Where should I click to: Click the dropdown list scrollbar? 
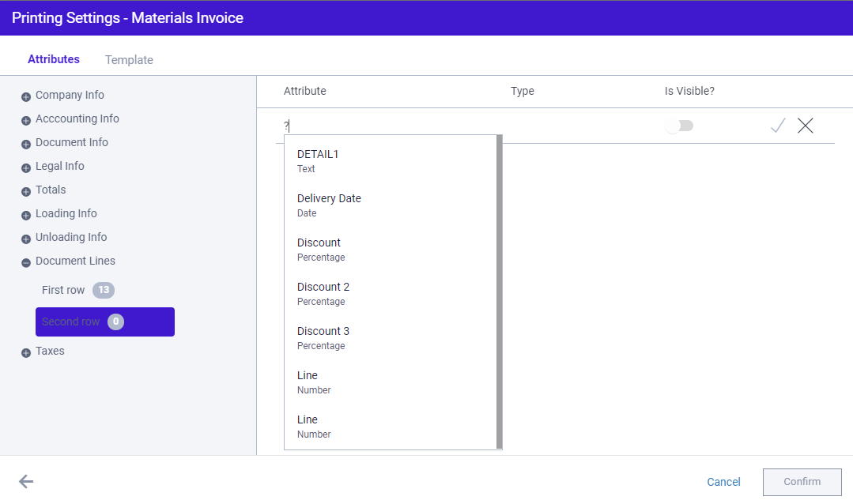point(500,292)
